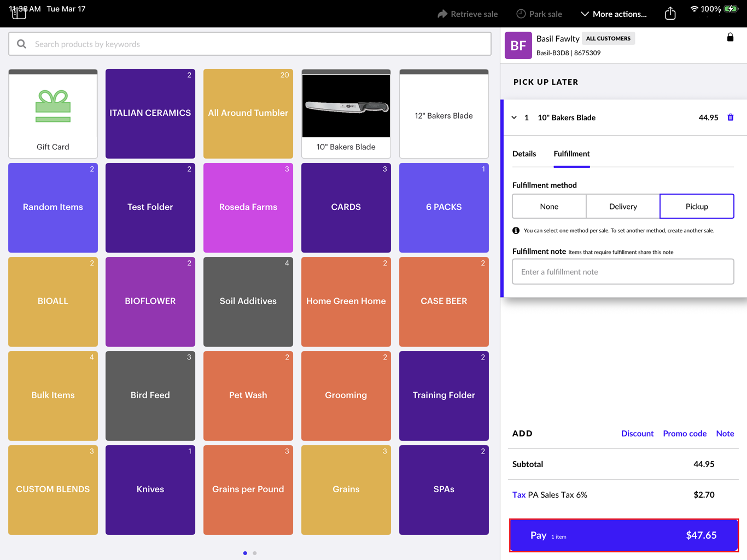
Task: Set fulfillment method to None
Action: tap(549, 206)
